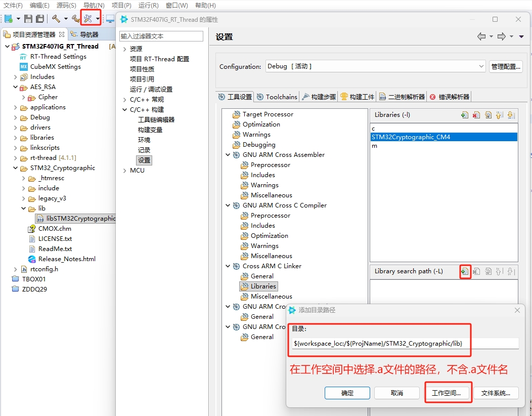The height and width of the screenshot is (416, 532).
Task: Click the monitor terminal toolbar icon
Action: tap(110, 19)
